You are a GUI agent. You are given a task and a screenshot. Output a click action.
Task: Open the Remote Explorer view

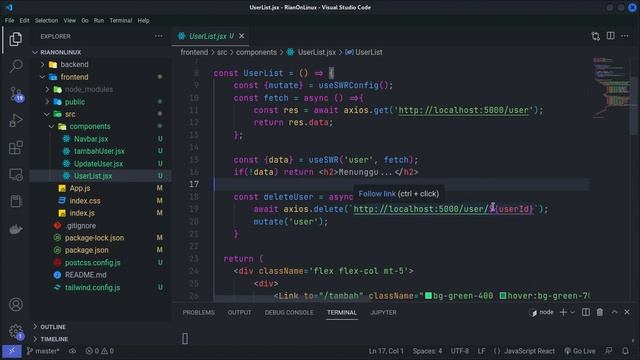(16, 175)
